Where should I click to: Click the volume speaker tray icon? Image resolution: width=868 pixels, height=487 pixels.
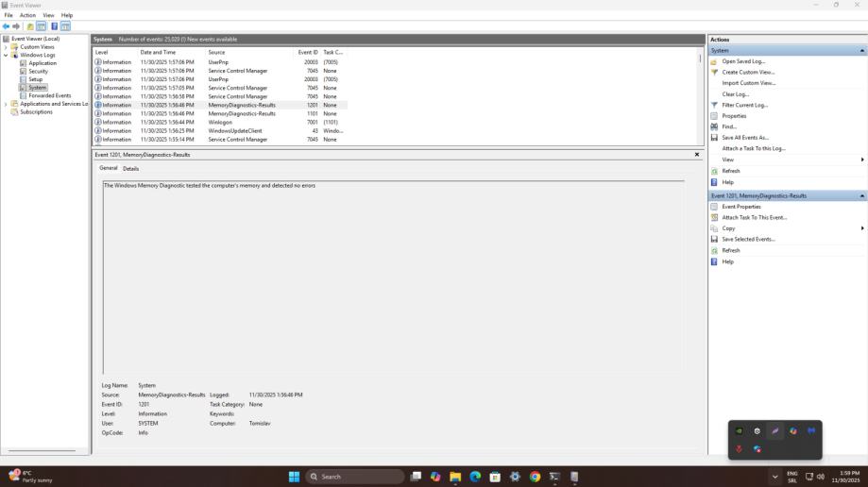tap(821, 477)
